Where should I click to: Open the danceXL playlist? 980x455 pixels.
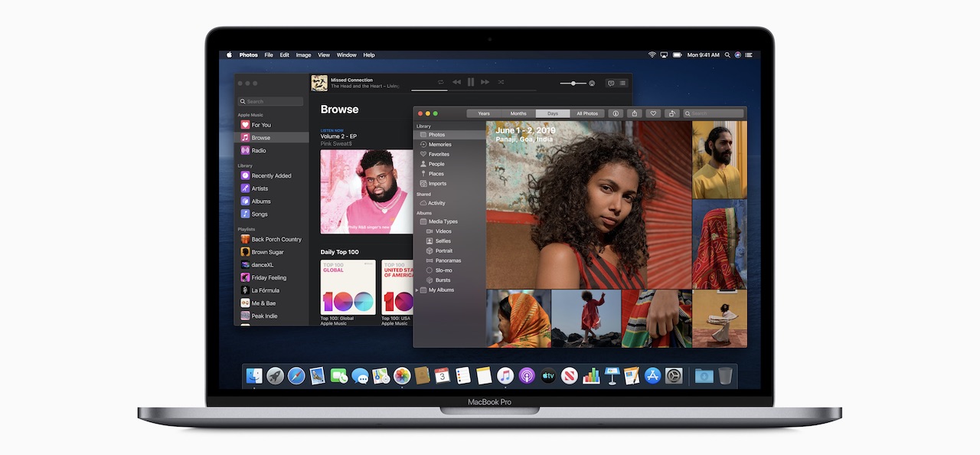tap(273, 265)
